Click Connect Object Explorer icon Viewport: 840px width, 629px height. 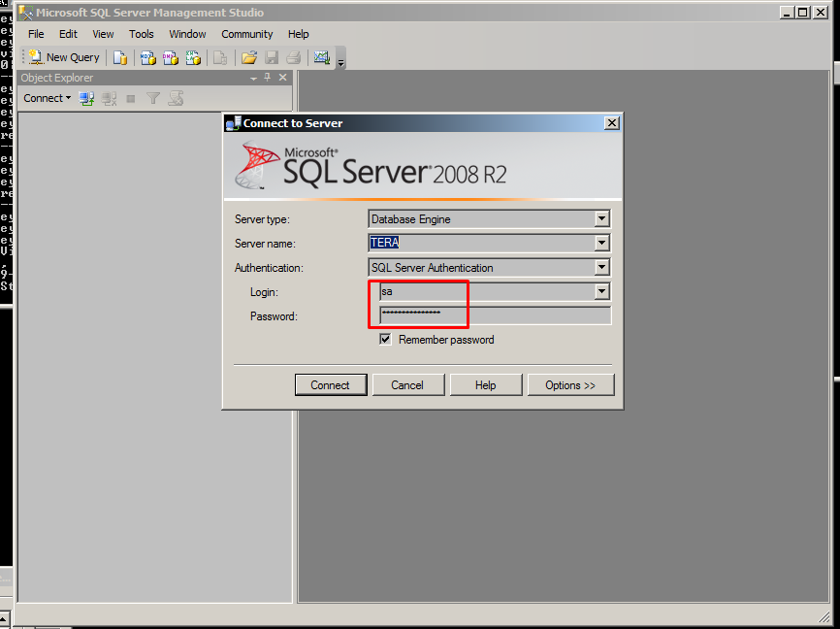pyautogui.click(x=86, y=98)
